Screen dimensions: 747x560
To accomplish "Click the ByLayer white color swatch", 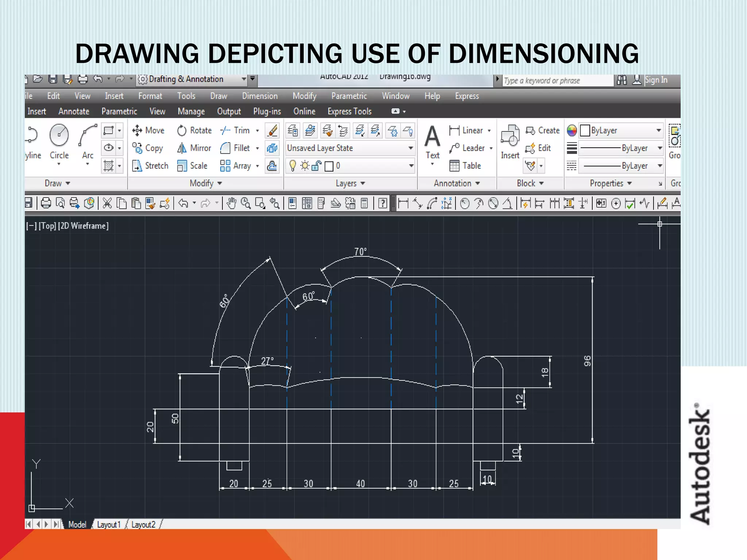I will point(585,131).
